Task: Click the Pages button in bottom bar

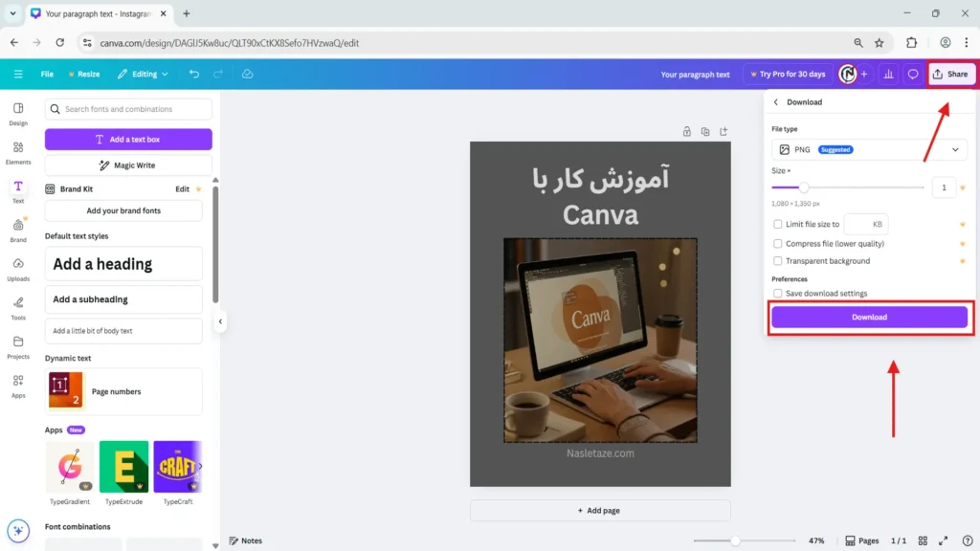Action: [x=862, y=540]
